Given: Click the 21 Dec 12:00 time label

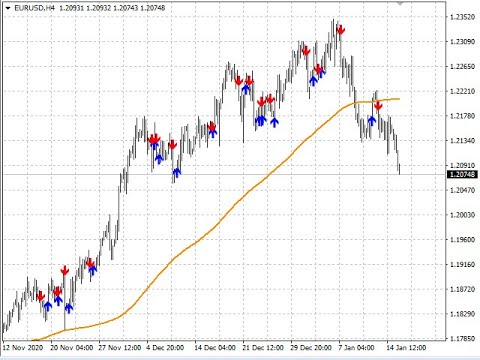Looking at the screenshot, I should pyautogui.click(x=263, y=348).
